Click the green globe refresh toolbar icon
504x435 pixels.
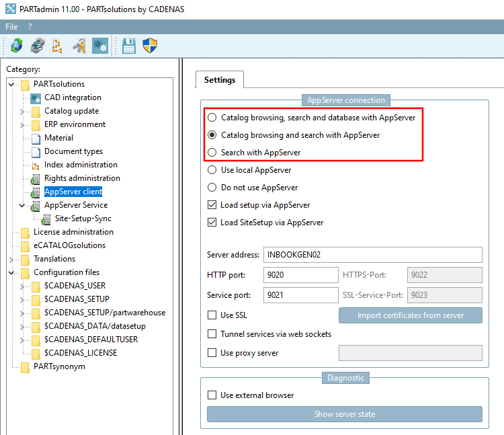(17, 45)
